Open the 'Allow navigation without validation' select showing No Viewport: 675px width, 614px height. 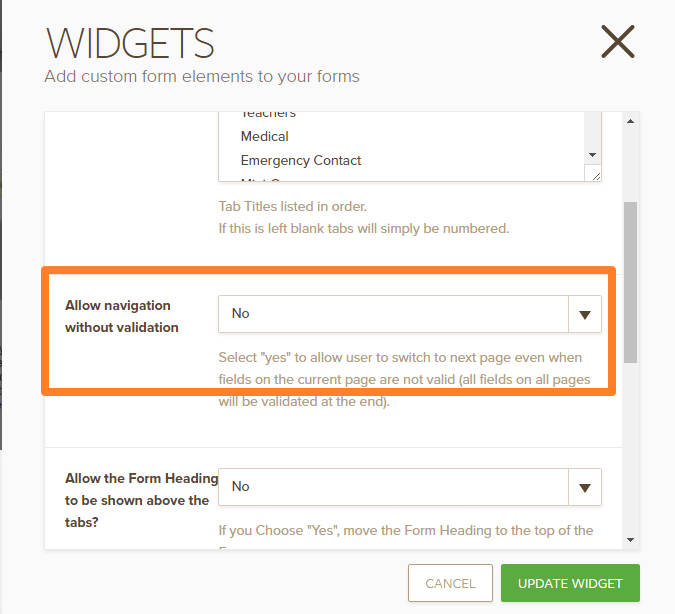click(394, 314)
